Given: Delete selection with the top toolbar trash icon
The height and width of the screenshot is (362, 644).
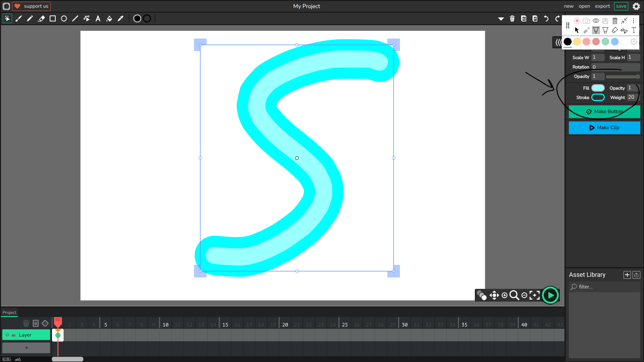Looking at the screenshot, I should [512, 19].
